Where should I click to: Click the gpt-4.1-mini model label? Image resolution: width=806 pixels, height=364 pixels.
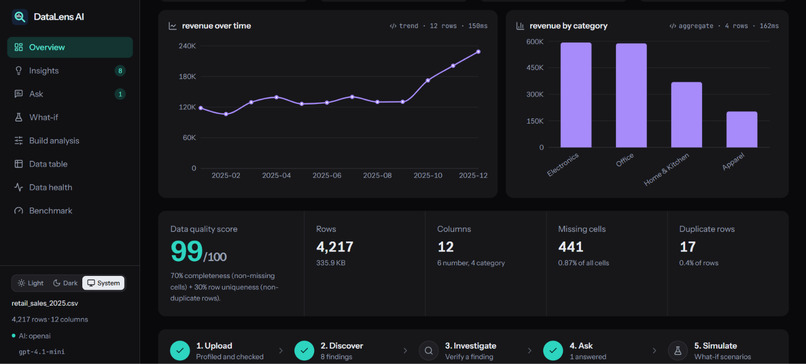coord(42,352)
